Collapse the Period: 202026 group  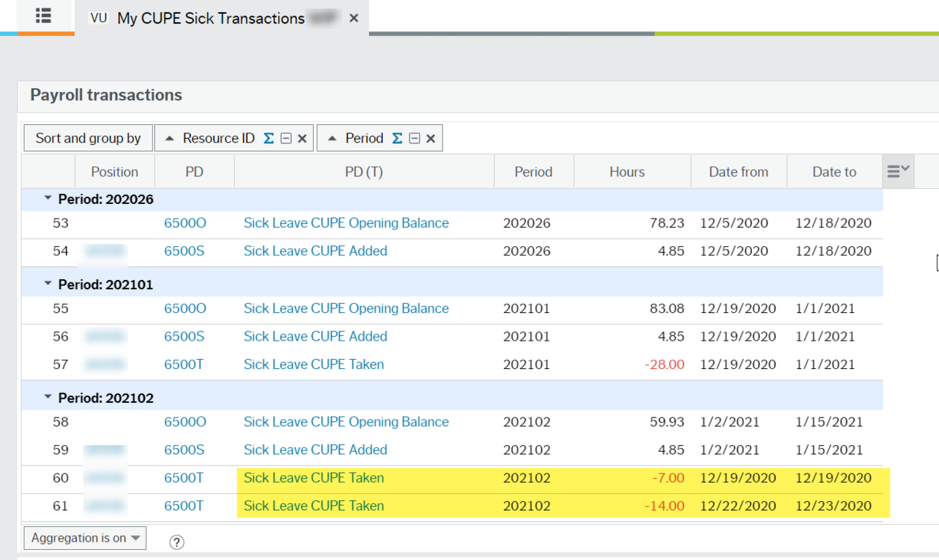tap(48, 198)
